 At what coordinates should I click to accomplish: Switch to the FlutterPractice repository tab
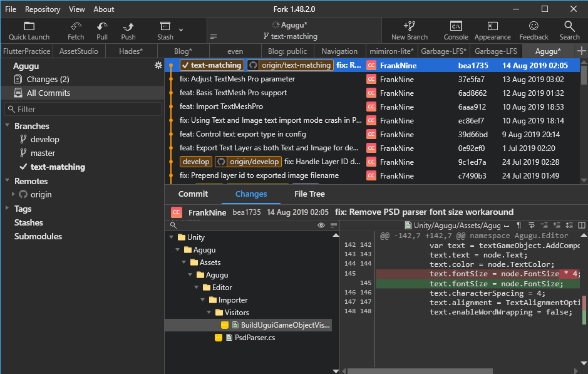click(27, 51)
